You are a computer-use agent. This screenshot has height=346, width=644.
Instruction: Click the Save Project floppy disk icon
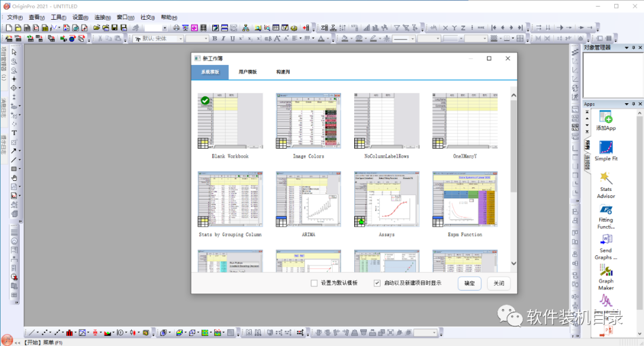(114, 28)
